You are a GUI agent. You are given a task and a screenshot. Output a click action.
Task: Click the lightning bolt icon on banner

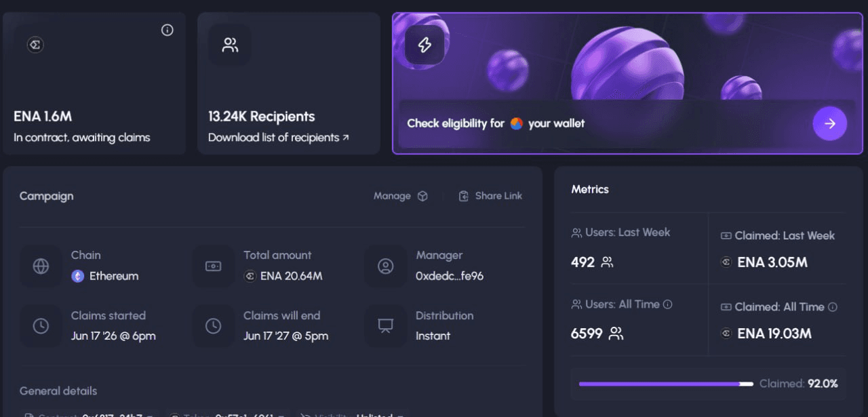tap(425, 45)
